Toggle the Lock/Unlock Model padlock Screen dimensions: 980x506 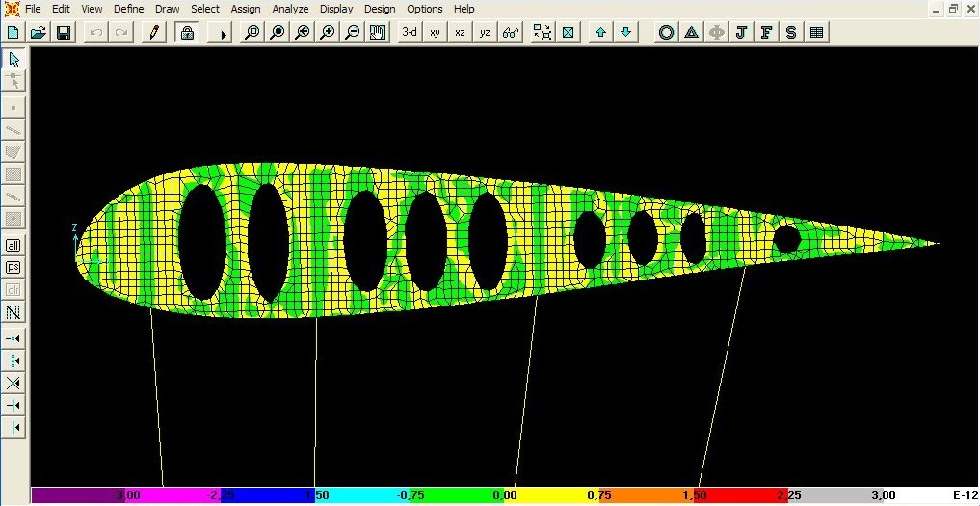pyautogui.click(x=186, y=32)
